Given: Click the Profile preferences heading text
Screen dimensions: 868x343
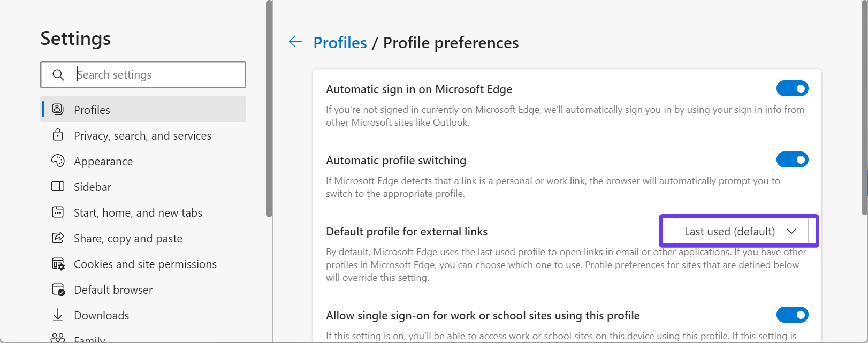Looking at the screenshot, I should [x=451, y=42].
